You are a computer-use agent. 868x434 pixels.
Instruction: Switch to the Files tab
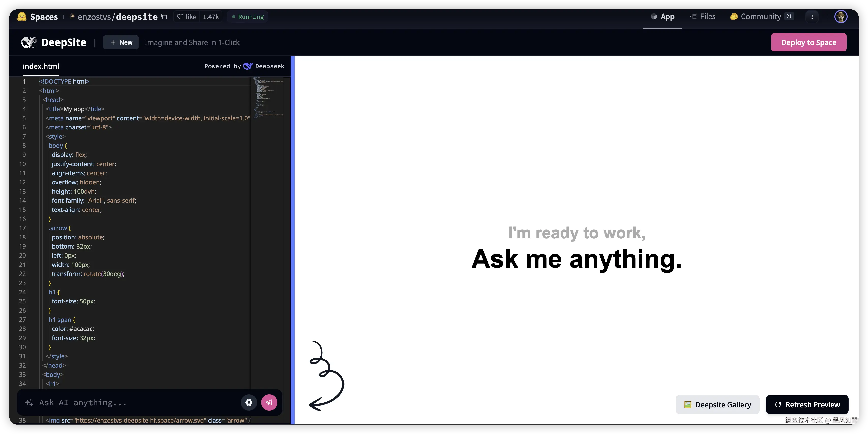(702, 17)
